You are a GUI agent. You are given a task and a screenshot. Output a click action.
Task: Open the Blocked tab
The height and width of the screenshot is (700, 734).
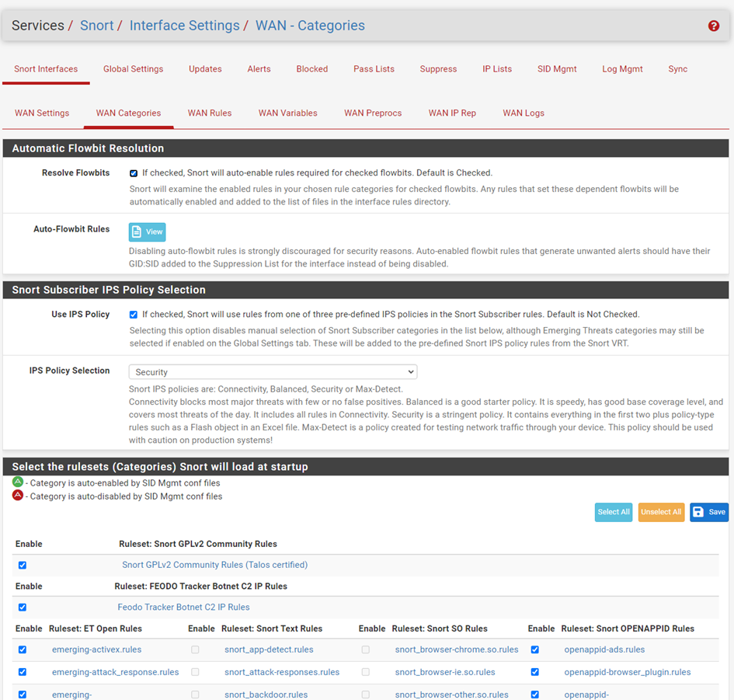(311, 69)
